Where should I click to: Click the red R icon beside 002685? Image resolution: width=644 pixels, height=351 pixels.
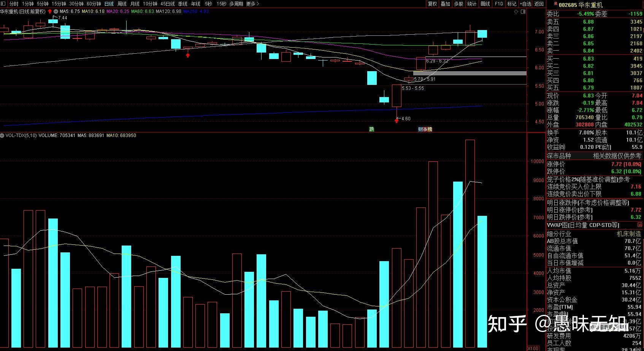pyautogui.click(x=556, y=4)
